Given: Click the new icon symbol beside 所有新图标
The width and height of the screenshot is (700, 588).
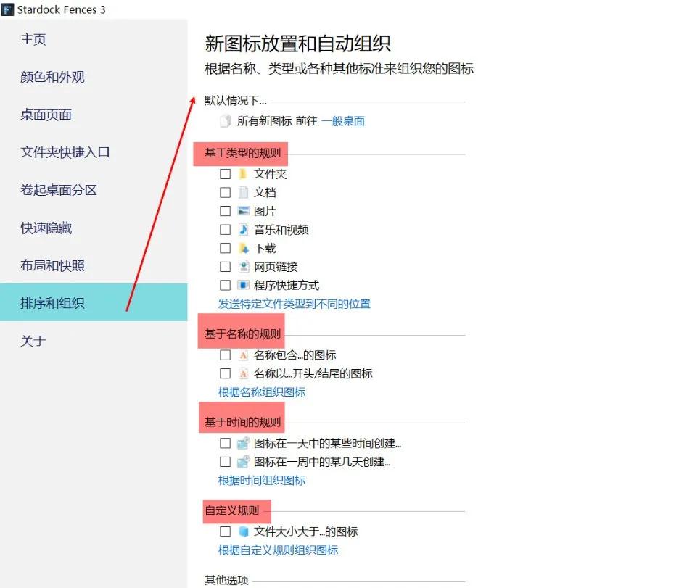Looking at the screenshot, I should pos(226,121).
